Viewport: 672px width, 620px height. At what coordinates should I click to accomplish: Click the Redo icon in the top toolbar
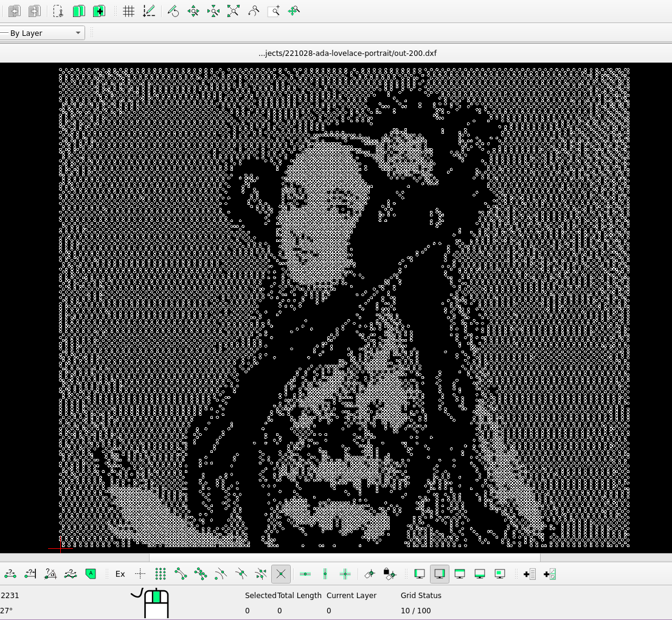pyautogui.click(x=35, y=11)
